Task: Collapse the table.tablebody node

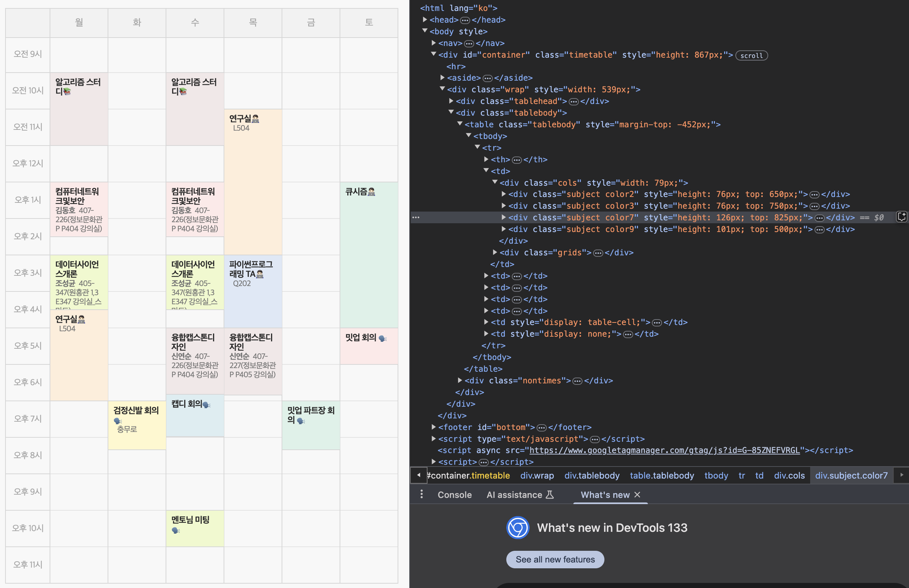Action: [x=460, y=124]
